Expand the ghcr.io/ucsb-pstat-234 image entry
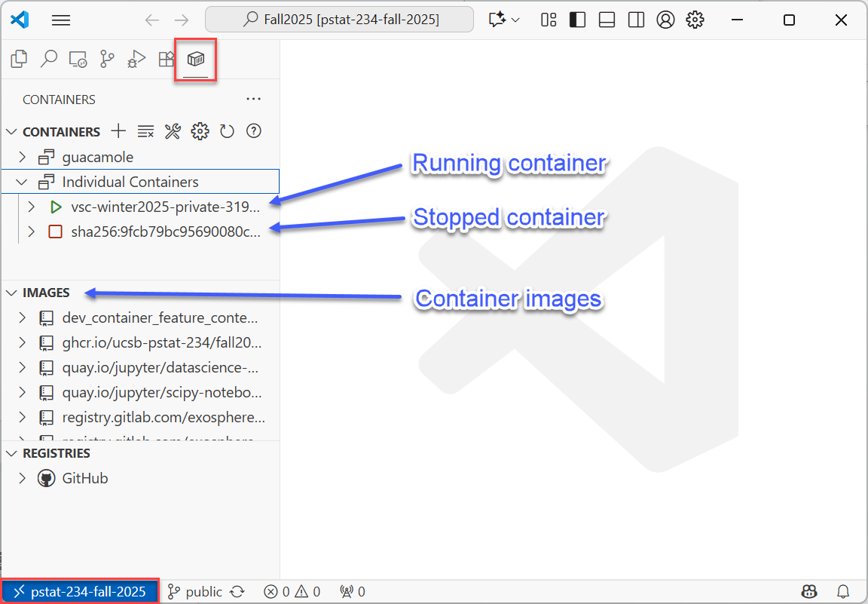Image resolution: width=868 pixels, height=604 pixels. pyautogui.click(x=22, y=342)
